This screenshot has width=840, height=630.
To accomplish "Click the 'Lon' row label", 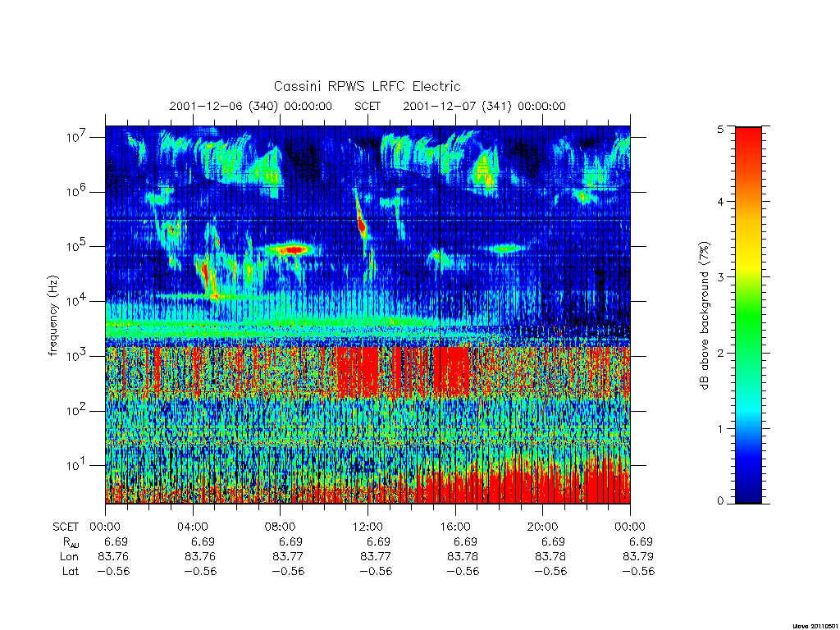I will pyautogui.click(x=69, y=557).
